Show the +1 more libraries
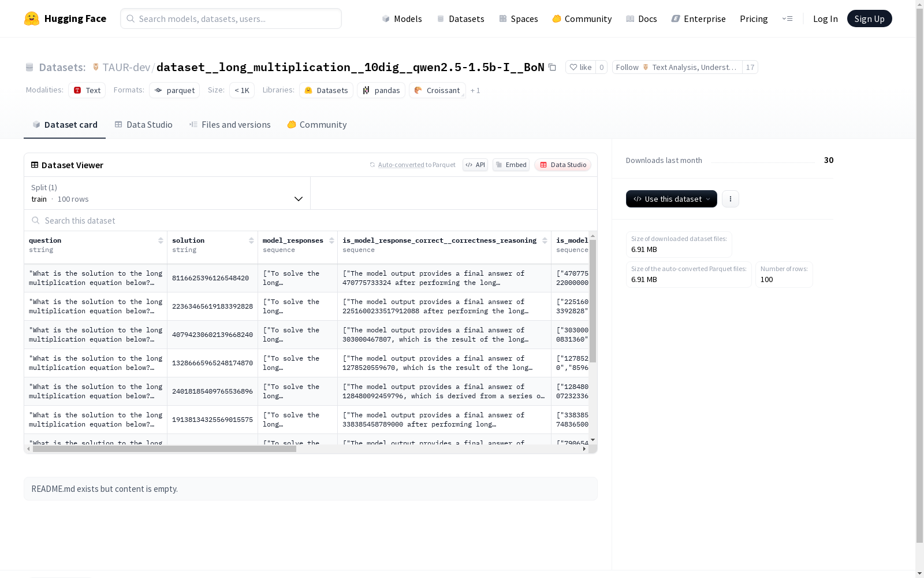The height and width of the screenshot is (578, 924). (475, 90)
